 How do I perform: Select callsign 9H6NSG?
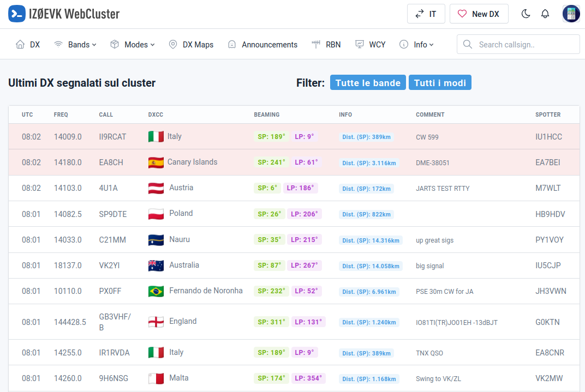pyautogui.click(x=114, y=378)
